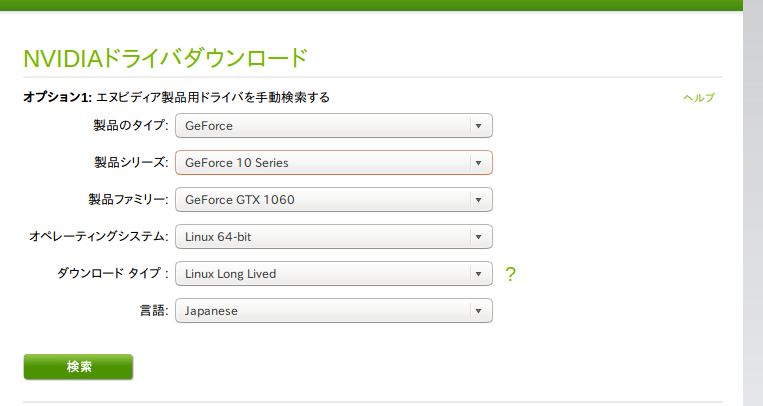Click the ダウンロード タイプ label
This screenshot has width=763, height=406.
pos(113,274)
